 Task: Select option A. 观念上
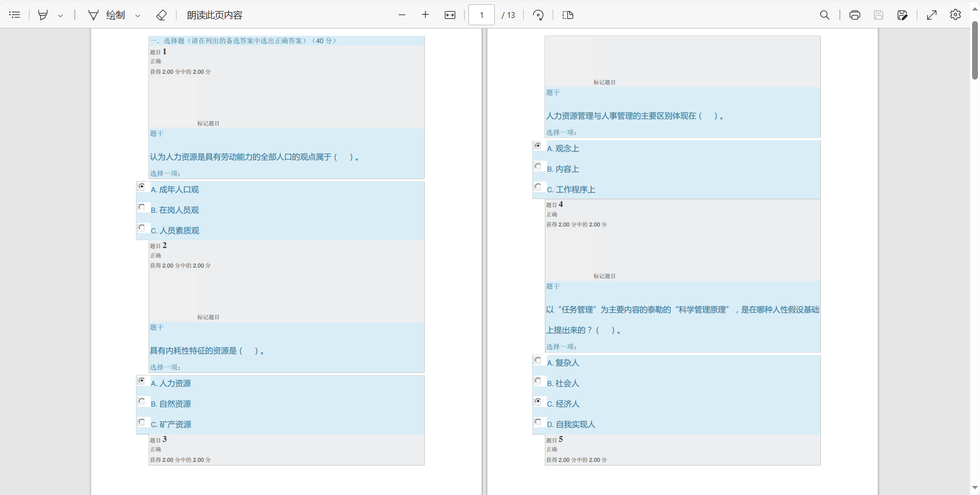point(538,145)
